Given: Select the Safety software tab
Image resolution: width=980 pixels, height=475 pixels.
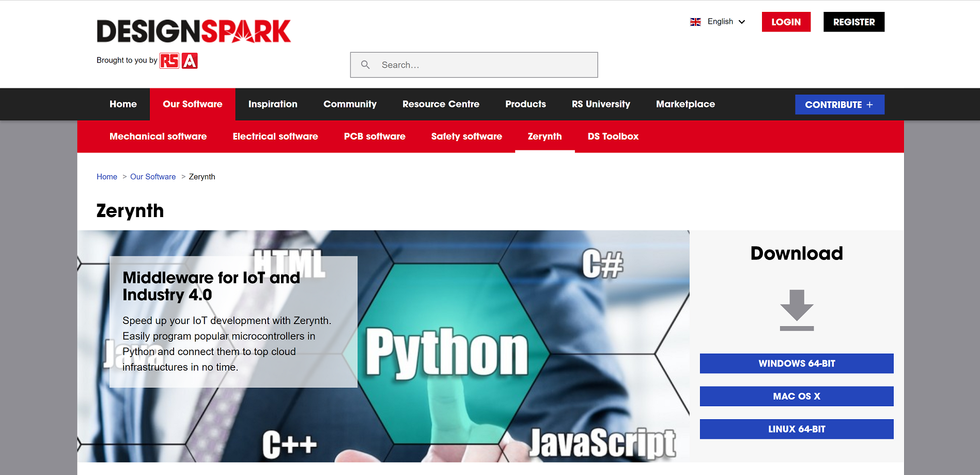Looking at the screenshot, I should (x=466, y=136).
